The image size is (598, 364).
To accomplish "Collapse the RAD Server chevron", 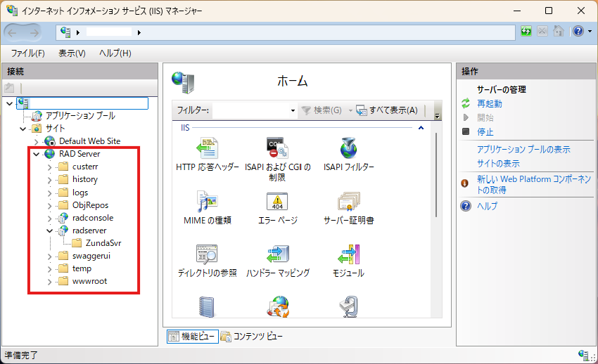I will click(x=36, y=154).
